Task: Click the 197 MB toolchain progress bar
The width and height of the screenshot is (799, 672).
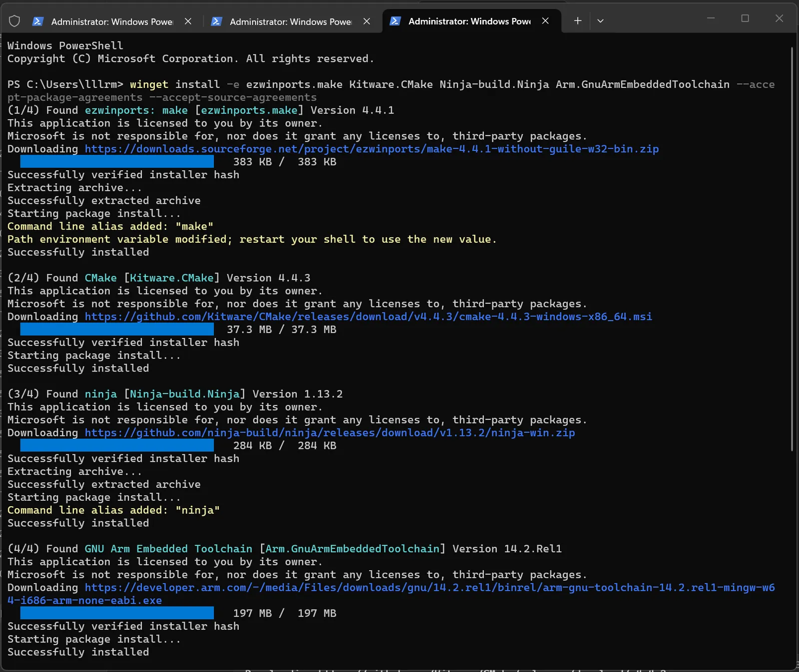Action: (x=117, y=613)
